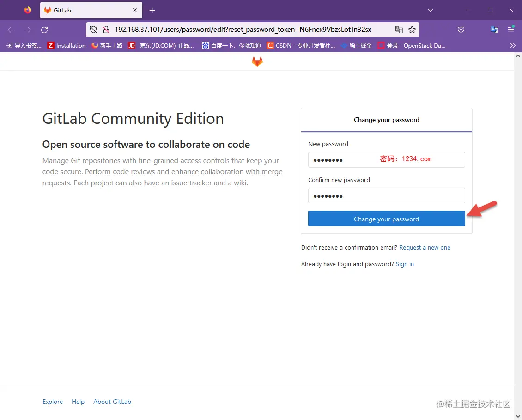This screenshot has width=522, height=420.
Task: Minimize the Firefox window
Action: pyautogui.click(x=469, y=10)
